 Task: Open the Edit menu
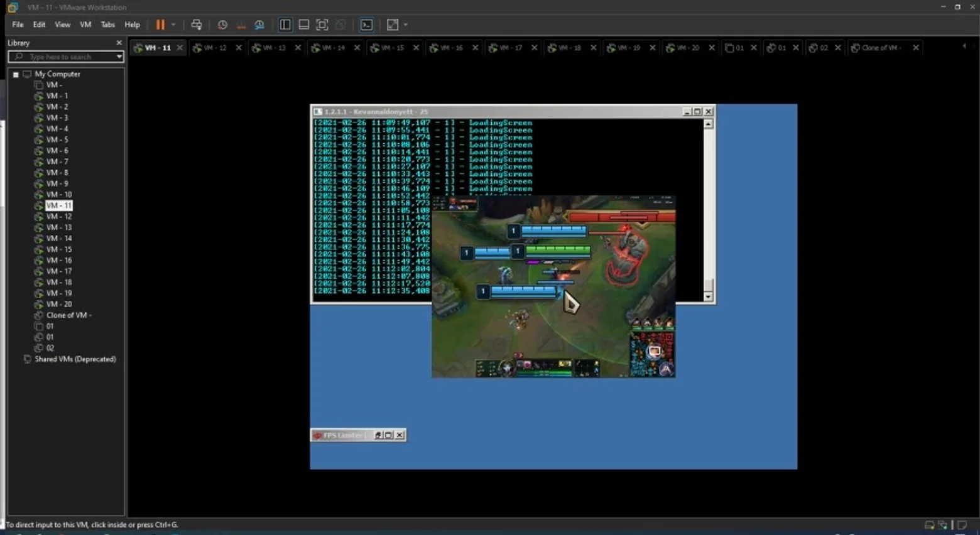[39, 24]
